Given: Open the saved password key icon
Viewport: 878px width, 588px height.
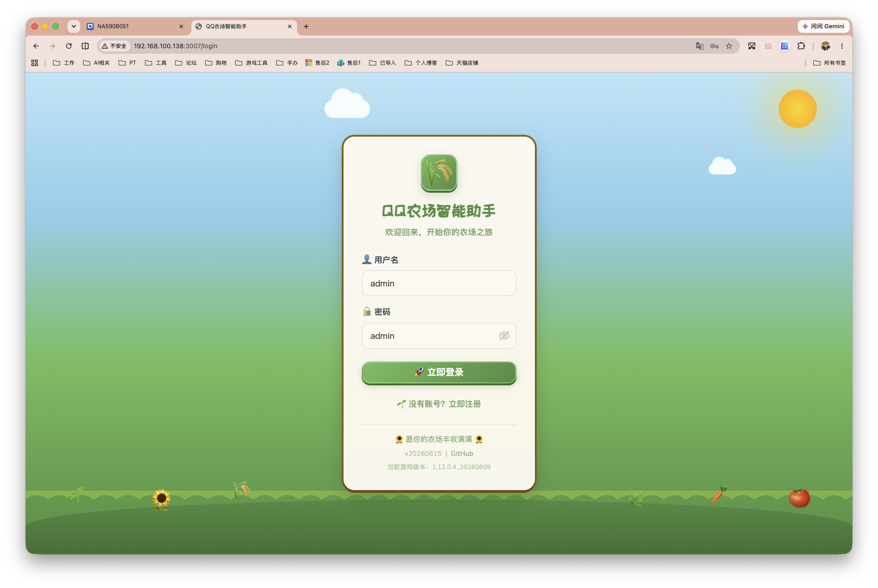Looking at the screenshot, I should tap(714, 46).
